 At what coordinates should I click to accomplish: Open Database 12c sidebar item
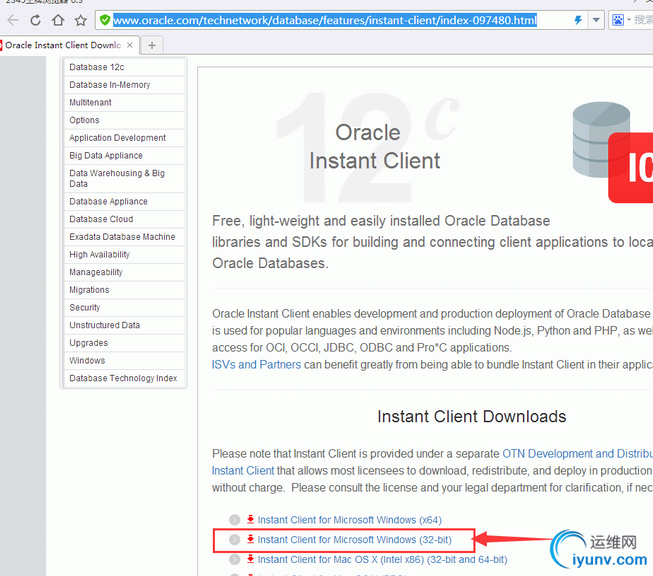point(124,67)
